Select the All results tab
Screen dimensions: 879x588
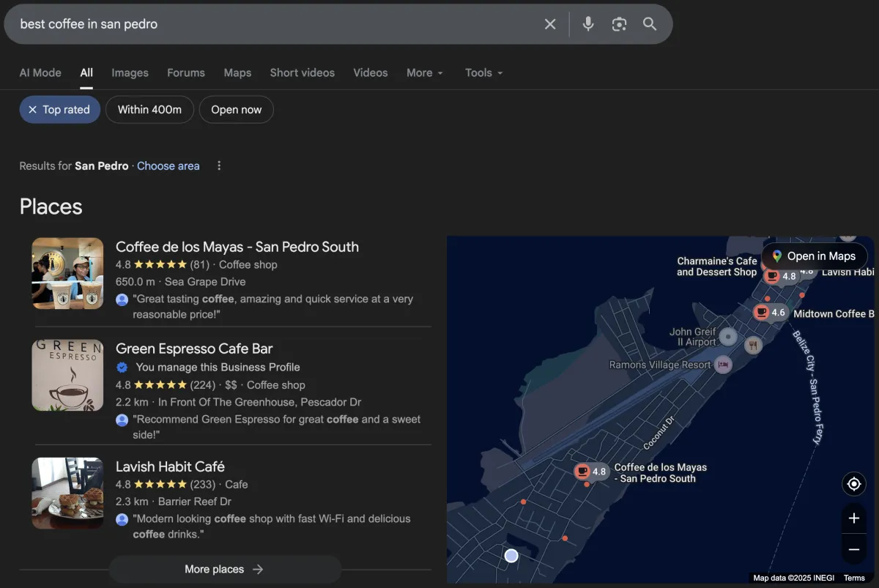[86, 72]
